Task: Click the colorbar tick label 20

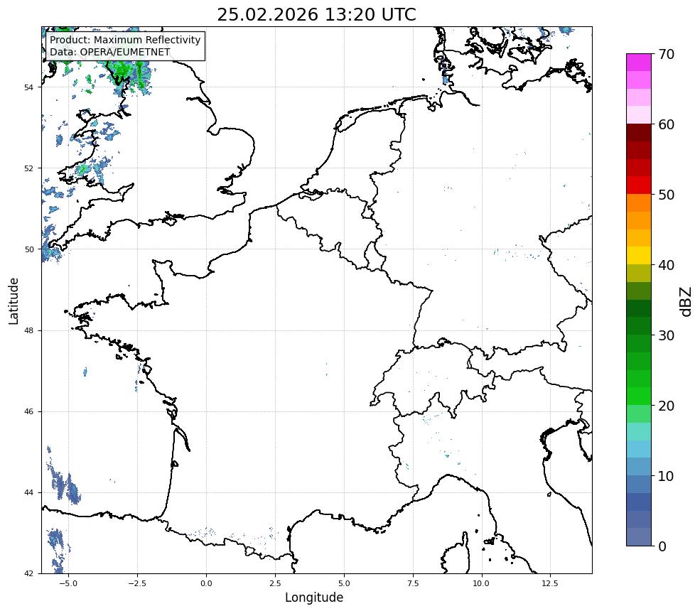Action: click(x=666, y=406)
